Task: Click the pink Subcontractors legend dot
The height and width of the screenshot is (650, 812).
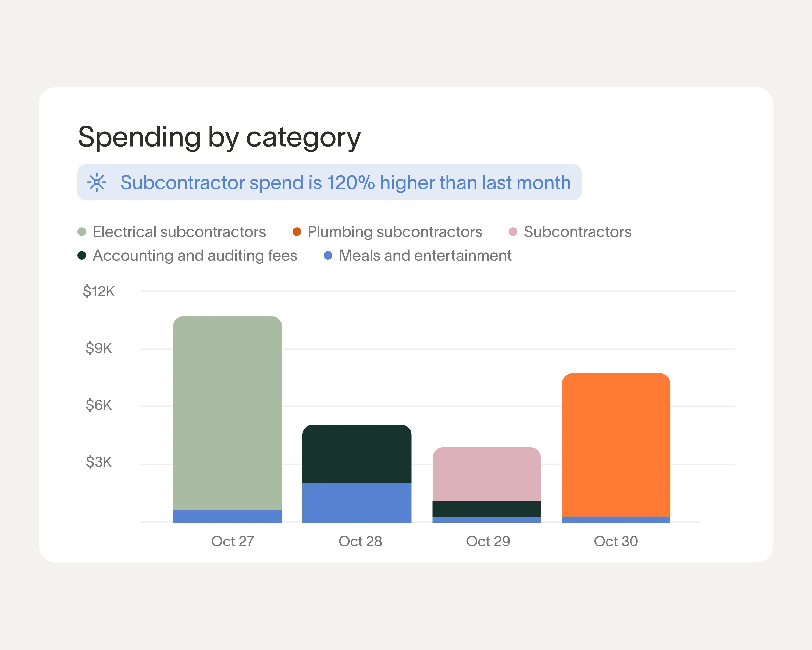Action: pyautogui.click(x=512, y=232)
